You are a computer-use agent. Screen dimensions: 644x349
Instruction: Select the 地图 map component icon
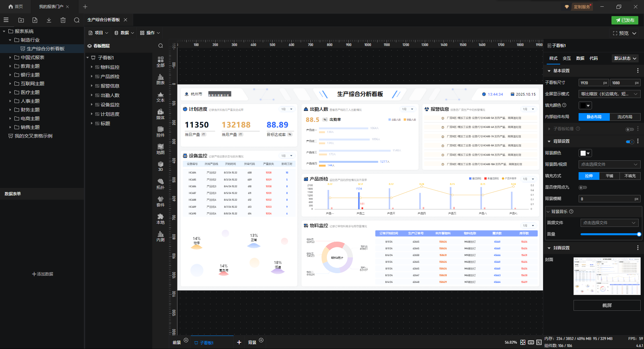160,149
